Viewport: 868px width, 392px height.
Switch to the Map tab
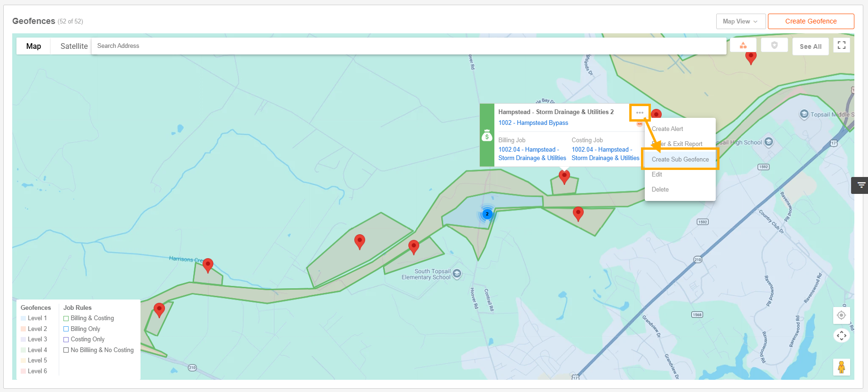click(33, 46)
